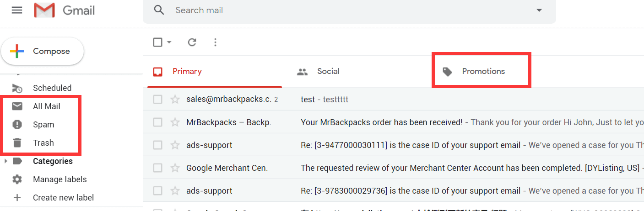This screenshot has height=211, width=644.
Task: Click the Gmail envelope logo
Action: coord(44,10)
